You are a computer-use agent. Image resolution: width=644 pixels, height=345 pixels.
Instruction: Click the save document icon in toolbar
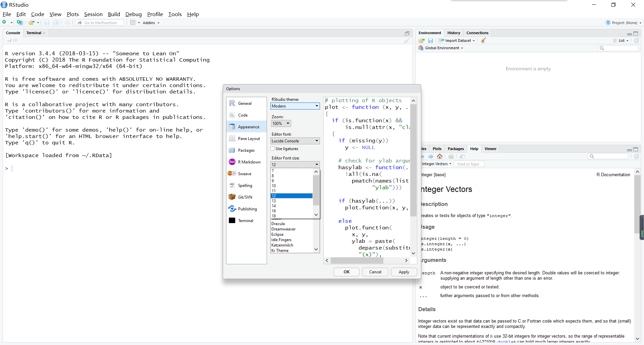pos(47,22)
